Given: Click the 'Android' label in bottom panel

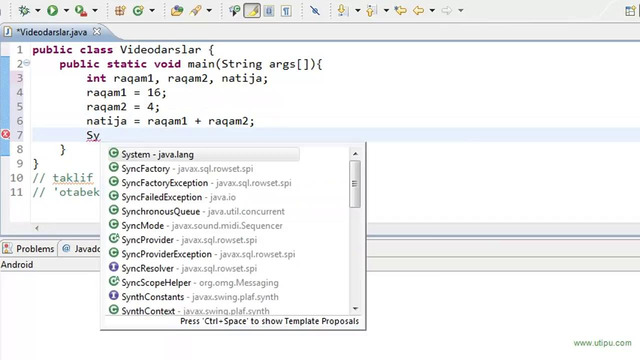Looking at the screenshot, I should (17, 264).
